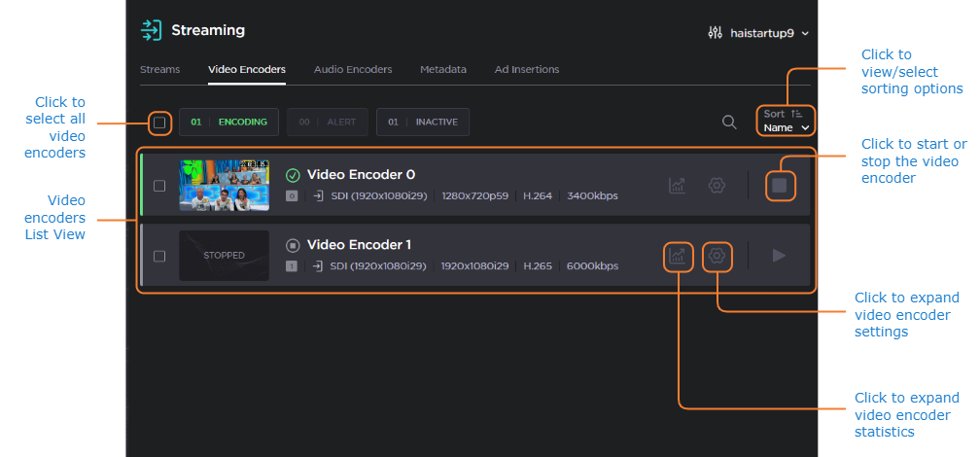This screenshot has width=980, height=457.
Task: Open settings gear for Video Encoder 1
Action: [x=717, y=256]
